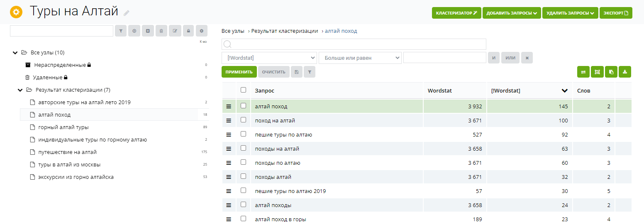Collapse the "Результат кластеризации" tree node
This screenshot has width=644, height=222.
(x=20, y=90)
